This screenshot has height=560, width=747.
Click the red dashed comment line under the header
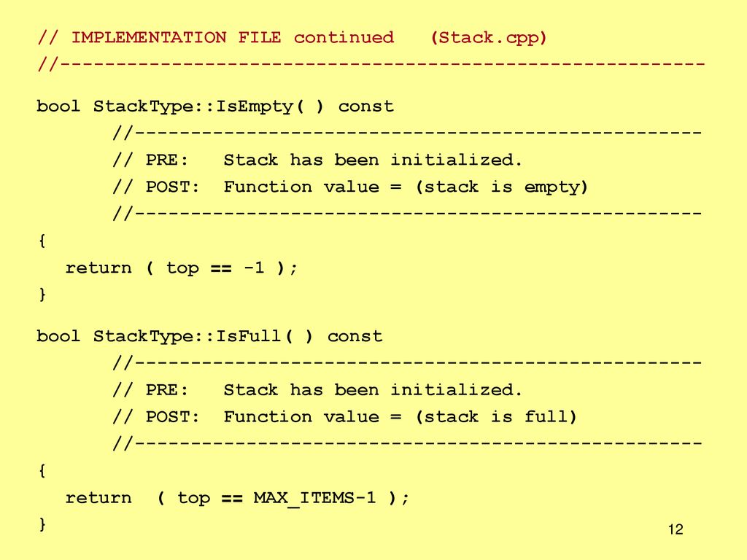click(371, 64)
